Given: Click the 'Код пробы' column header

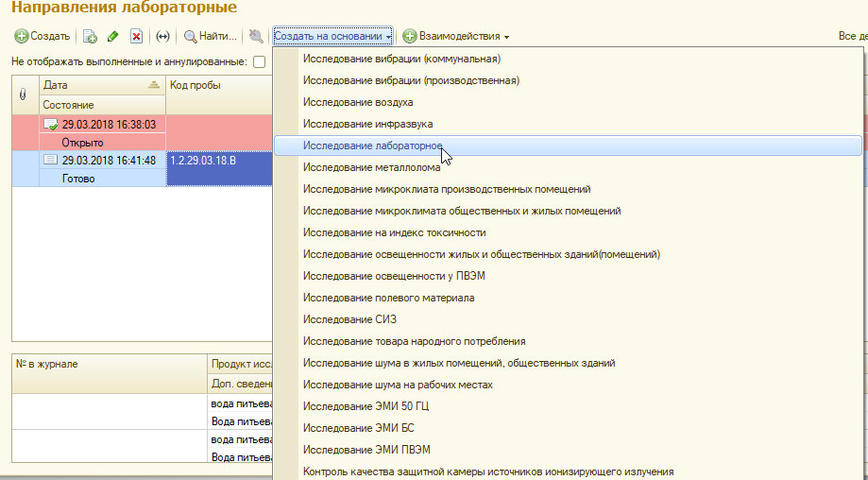Looking at the screenshot, I should click(x=196, y=85).
